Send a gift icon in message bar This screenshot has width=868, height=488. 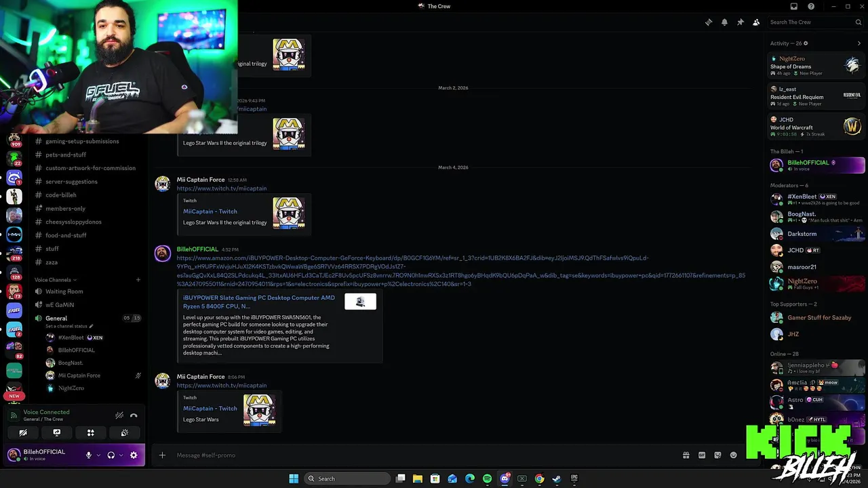[x=686, y=455]
